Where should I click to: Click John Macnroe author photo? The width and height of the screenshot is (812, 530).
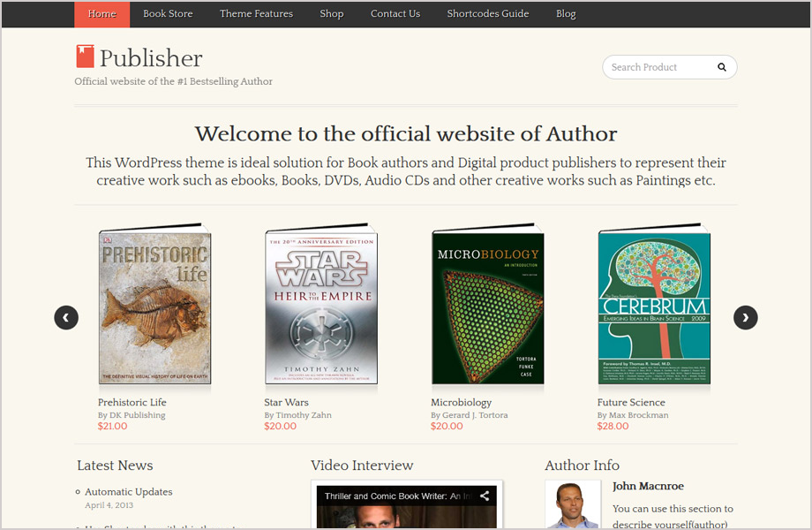[574, 504]
